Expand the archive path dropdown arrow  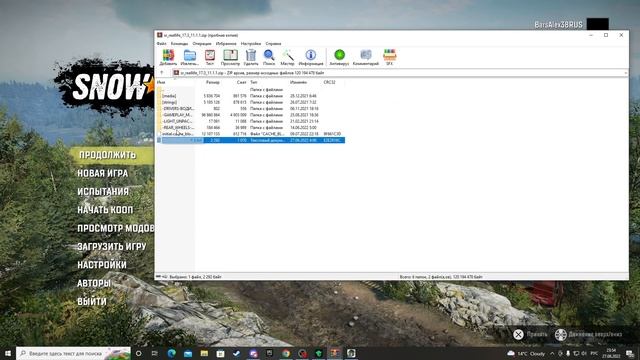tap(625, 73)
